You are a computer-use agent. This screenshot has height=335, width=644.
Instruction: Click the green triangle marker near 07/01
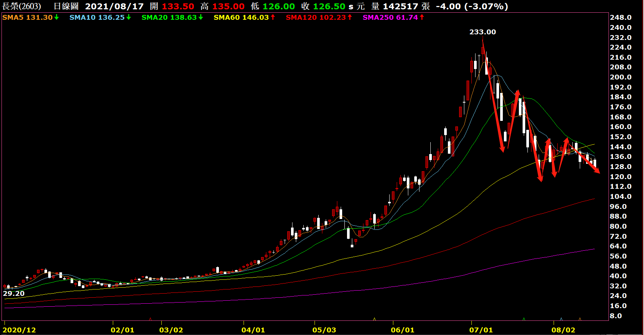pyautogui.click(x=524, y=319)
